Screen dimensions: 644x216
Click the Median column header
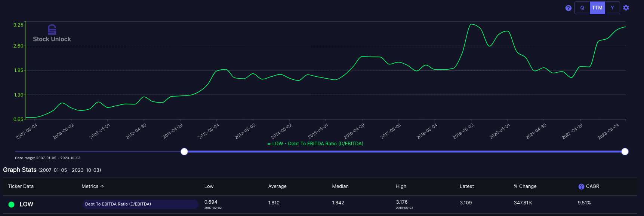[x=340, y=186]
